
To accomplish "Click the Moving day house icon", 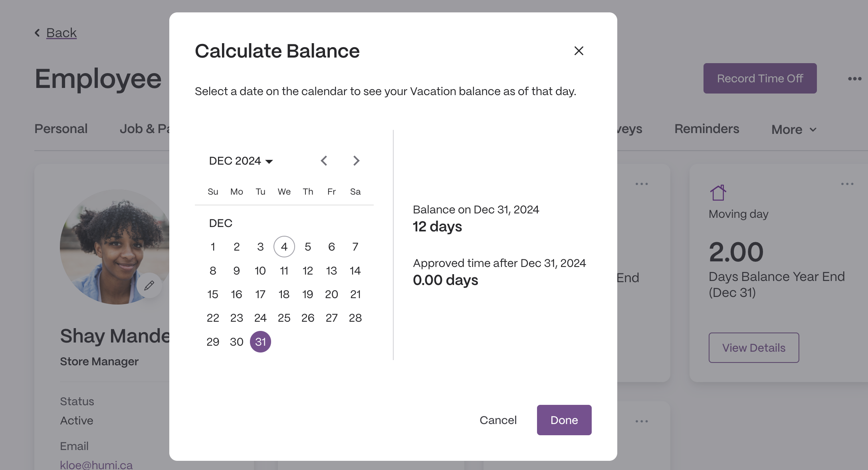I will [x=718, y=193].
